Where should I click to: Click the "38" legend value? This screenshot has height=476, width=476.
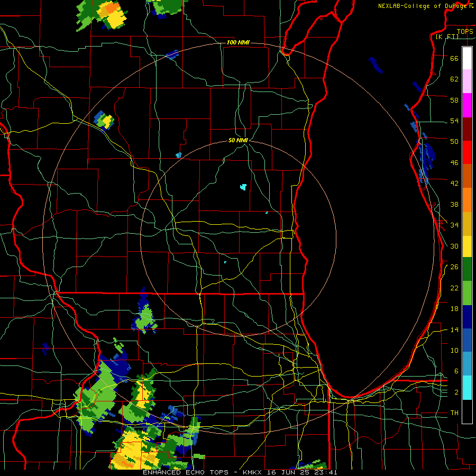coord(454,205)
